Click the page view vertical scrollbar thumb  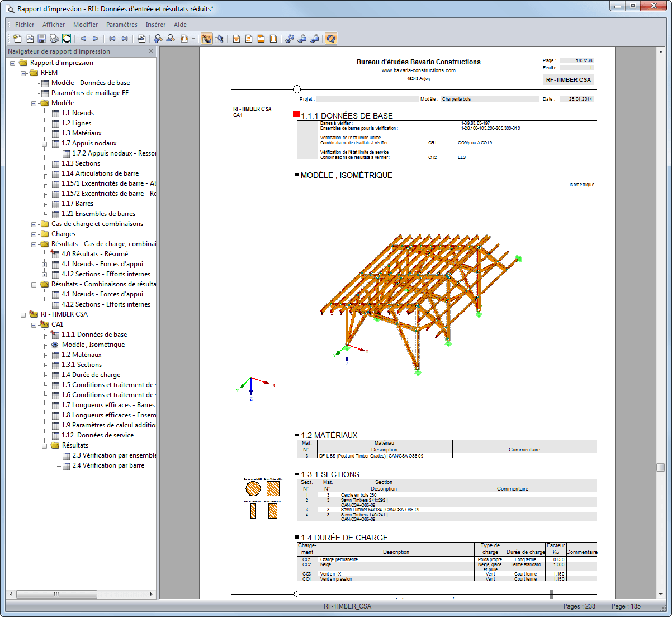661,467
